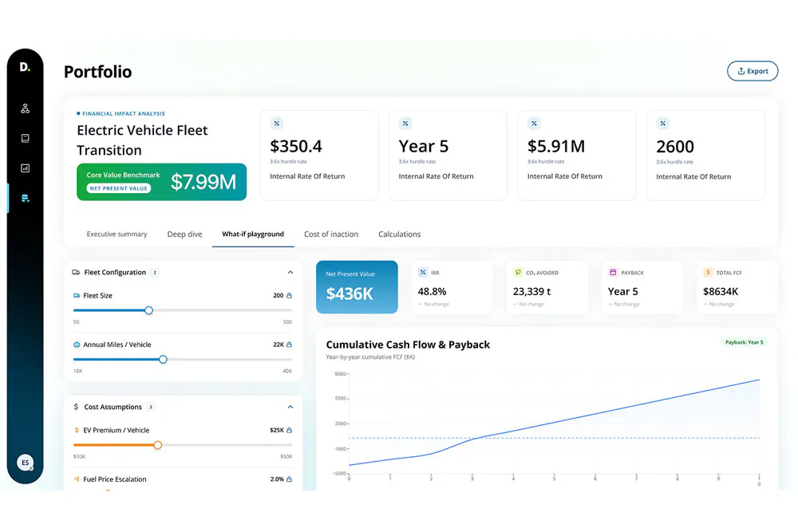Click the Annual Miles / Vehicle slider handle
798x532 pixels.
pos(163,360)
